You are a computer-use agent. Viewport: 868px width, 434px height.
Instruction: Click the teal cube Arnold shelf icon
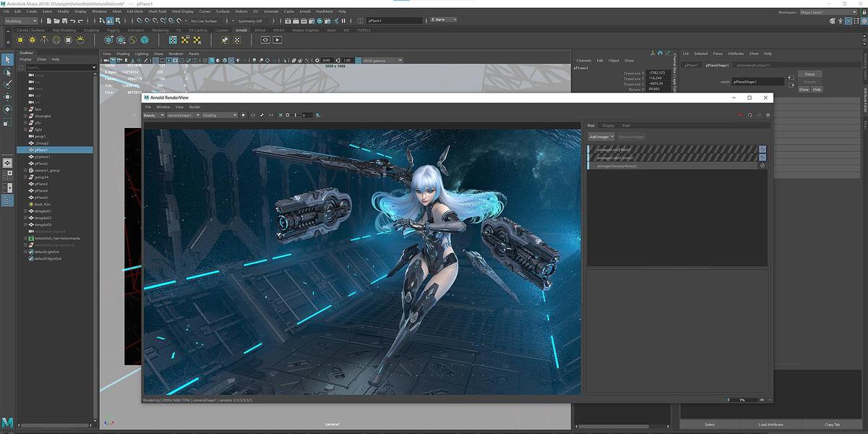(145, 40)
